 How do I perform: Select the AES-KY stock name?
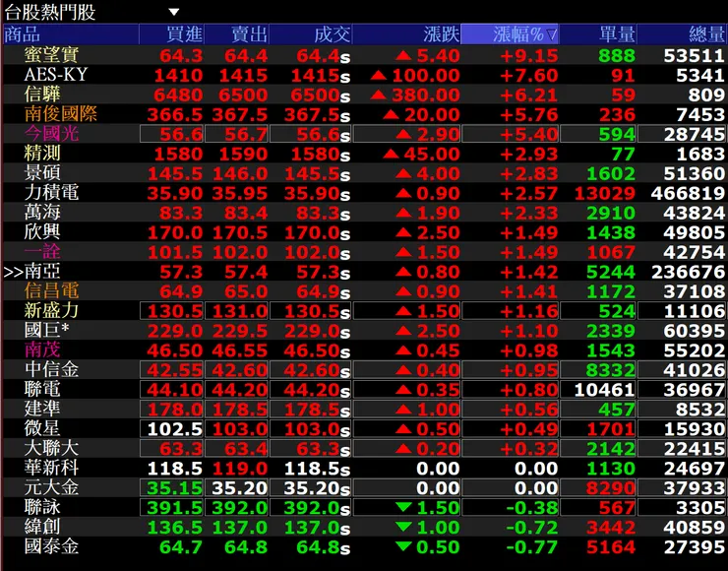56,75
